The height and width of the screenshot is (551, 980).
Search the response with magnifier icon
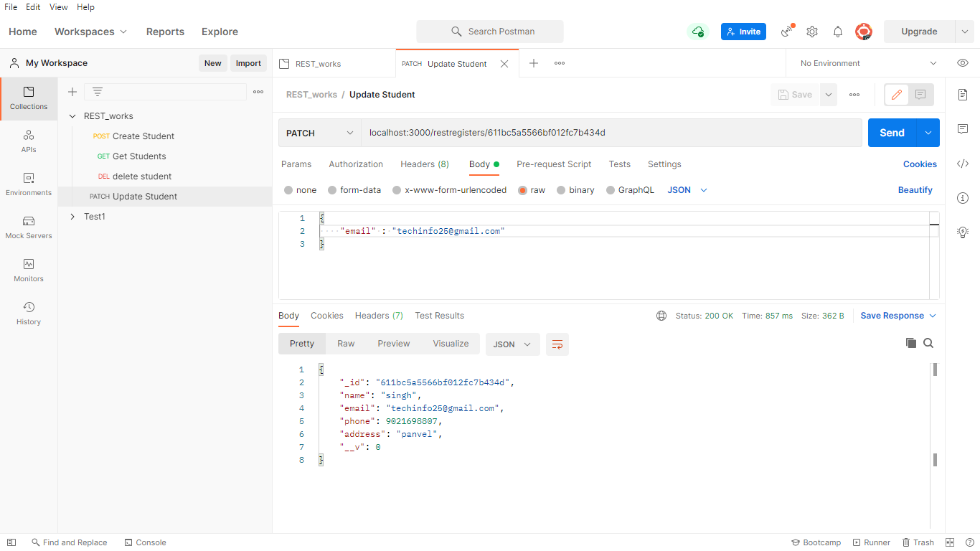pyautogui.click(x=928, y=343)
